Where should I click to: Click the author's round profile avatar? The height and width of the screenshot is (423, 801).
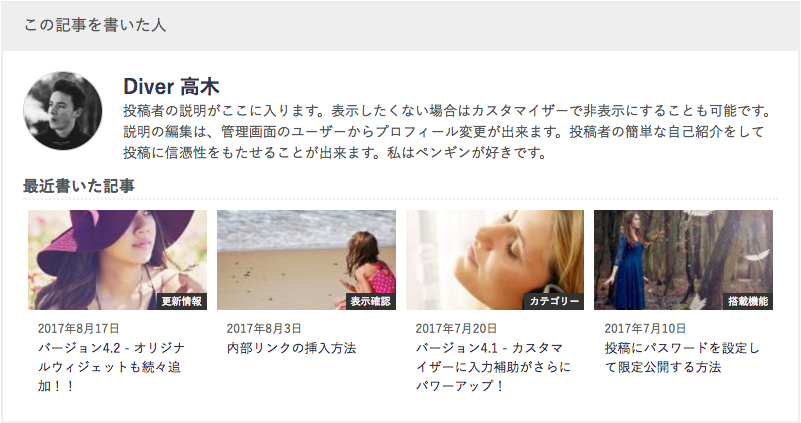click(62, 110)
